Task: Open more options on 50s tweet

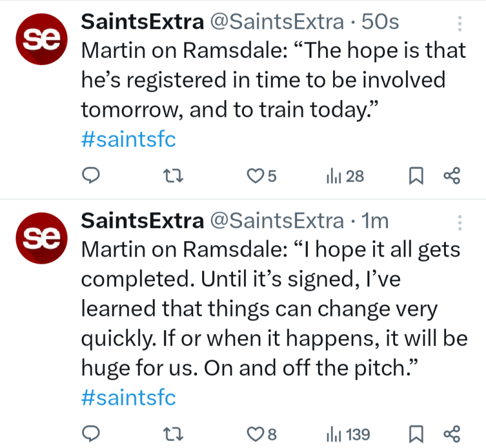Action: click(460, 23)
